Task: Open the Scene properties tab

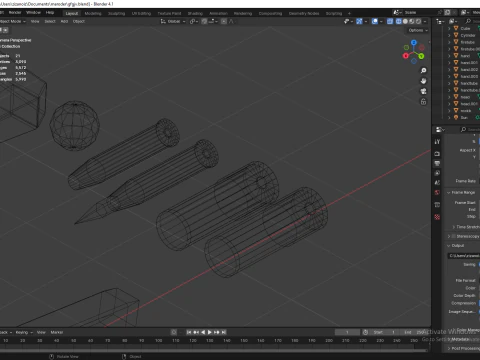Action: point(437,183)
